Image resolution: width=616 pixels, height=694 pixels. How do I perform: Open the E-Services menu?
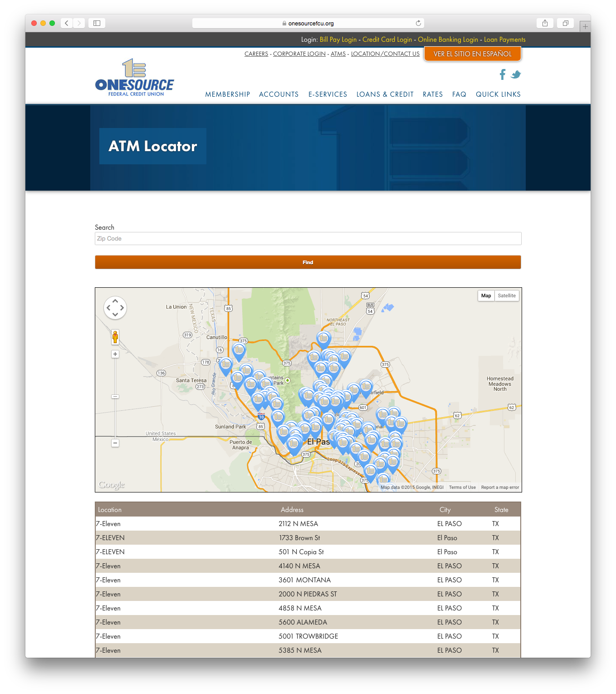click(328, 94)
